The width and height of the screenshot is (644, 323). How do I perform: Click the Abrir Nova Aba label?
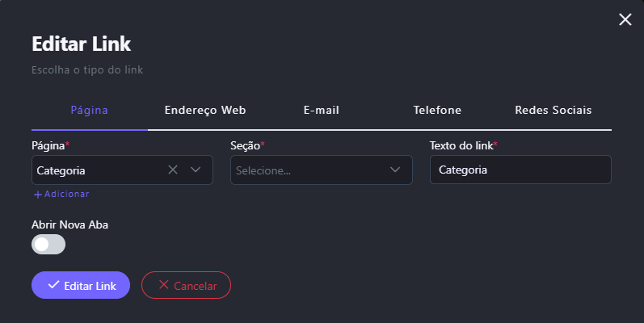point(69,224)
